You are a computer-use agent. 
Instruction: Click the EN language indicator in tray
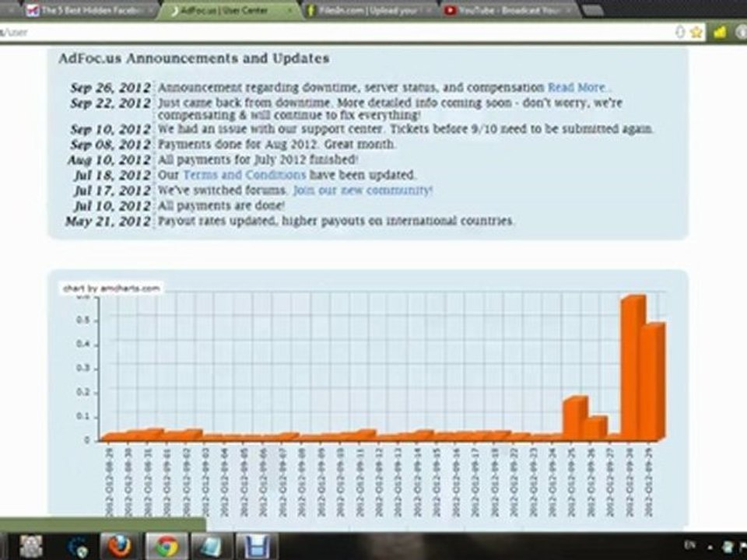[x=689, y=544]
